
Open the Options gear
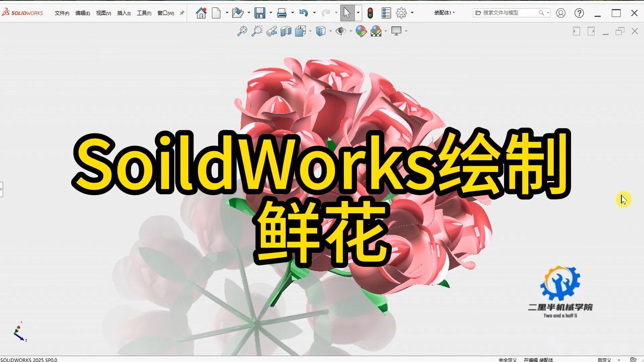401,13
